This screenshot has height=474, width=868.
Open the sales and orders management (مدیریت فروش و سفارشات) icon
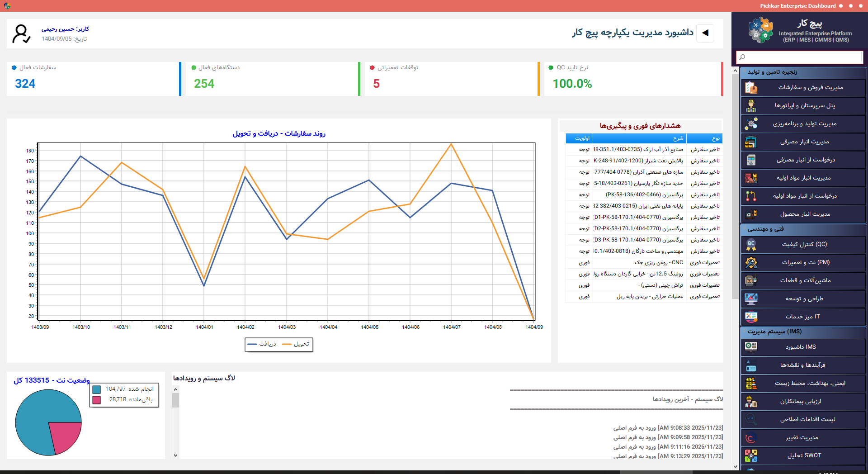[x=751, y=87]
